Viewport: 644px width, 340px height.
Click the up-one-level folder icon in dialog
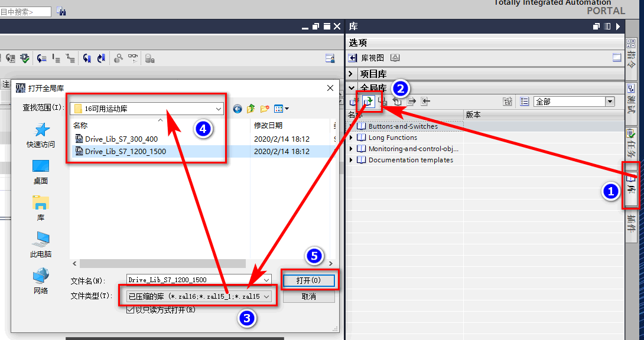(251, 109)
